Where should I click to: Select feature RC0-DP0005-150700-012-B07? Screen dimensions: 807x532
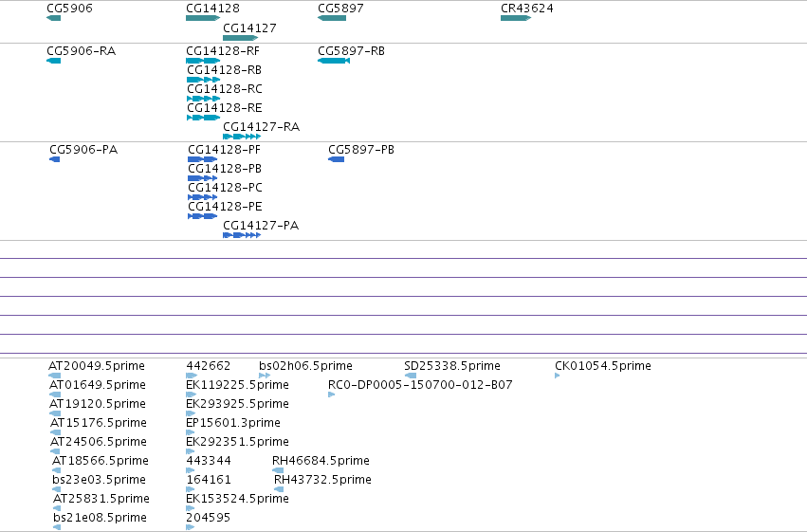[332, 394]
